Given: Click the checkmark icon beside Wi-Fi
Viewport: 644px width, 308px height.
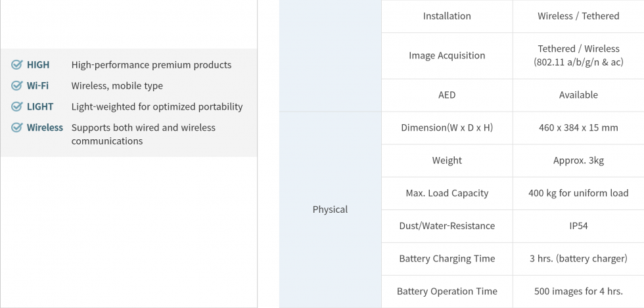Looking at the screenshot, I should [17, 86].
